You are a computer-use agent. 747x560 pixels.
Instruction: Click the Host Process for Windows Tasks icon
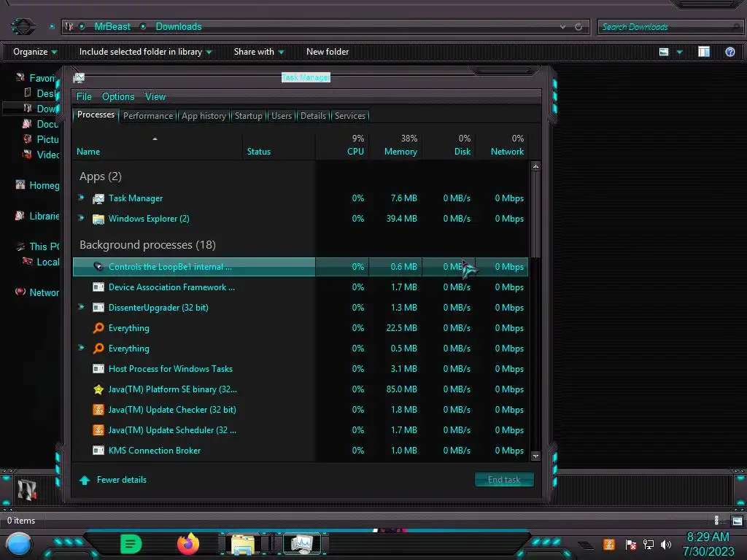point(98,368)
